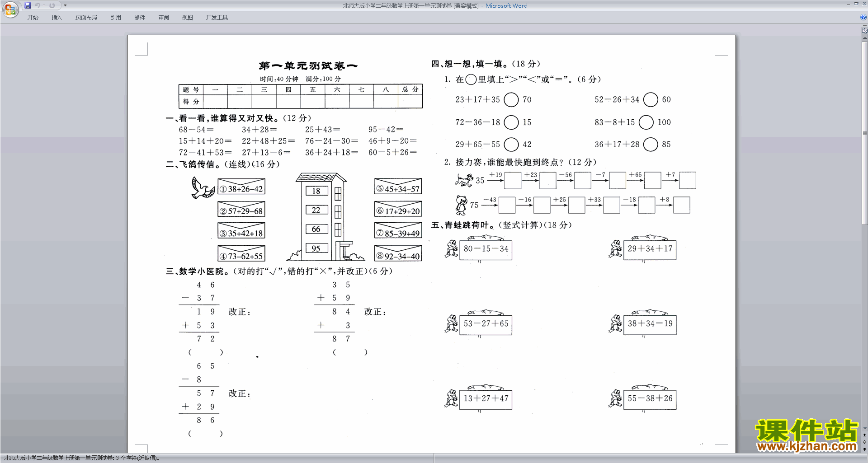868x463 pixels.
Task: Click the Redo icon in quick access toolbar
Action: [x=52, y=5]
